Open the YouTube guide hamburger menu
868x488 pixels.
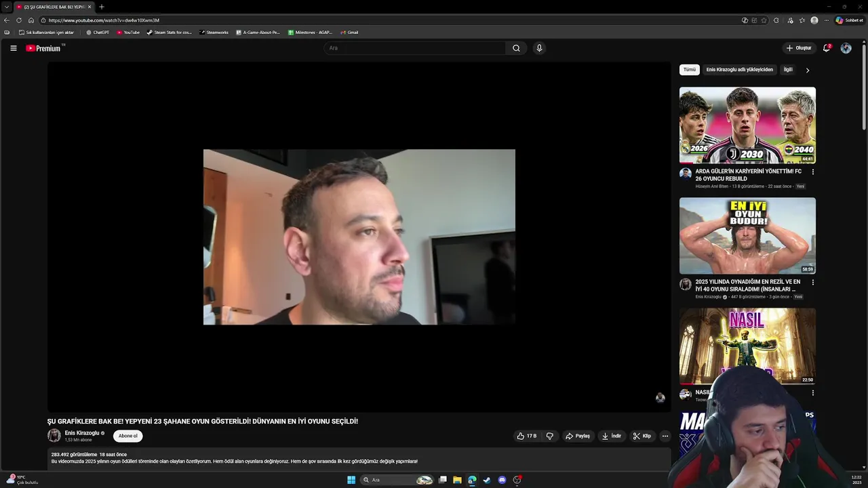tap(13, 48)
